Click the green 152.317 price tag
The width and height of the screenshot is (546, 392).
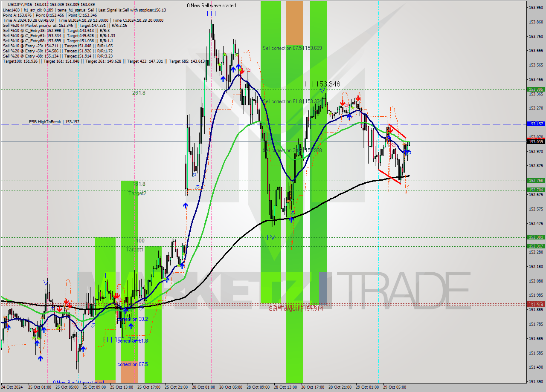[536, 246]
